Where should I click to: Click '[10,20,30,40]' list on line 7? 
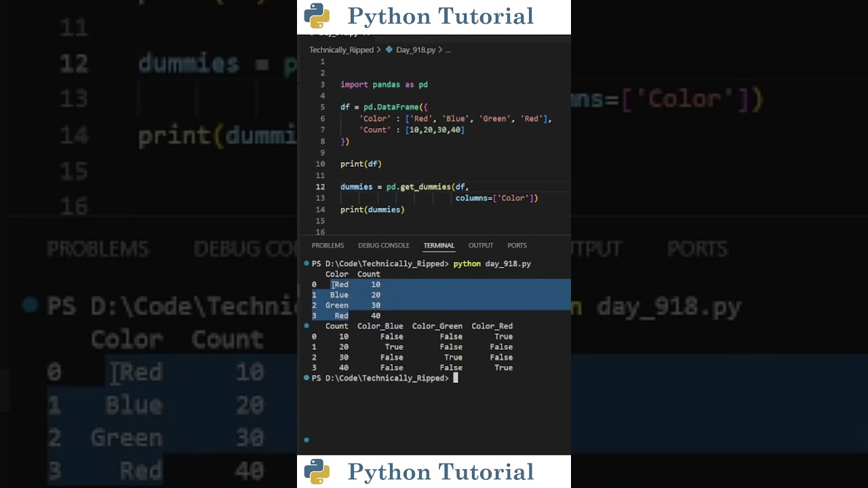(x=435, y=130)
